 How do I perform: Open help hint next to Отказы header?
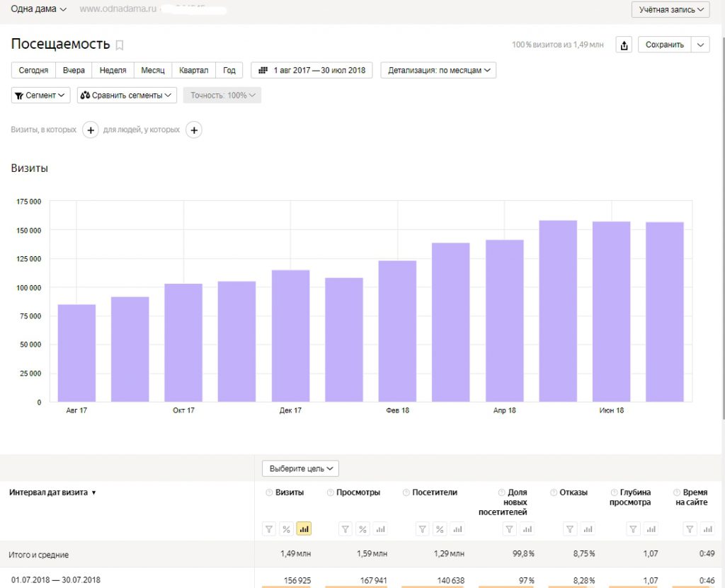point(554,492)
